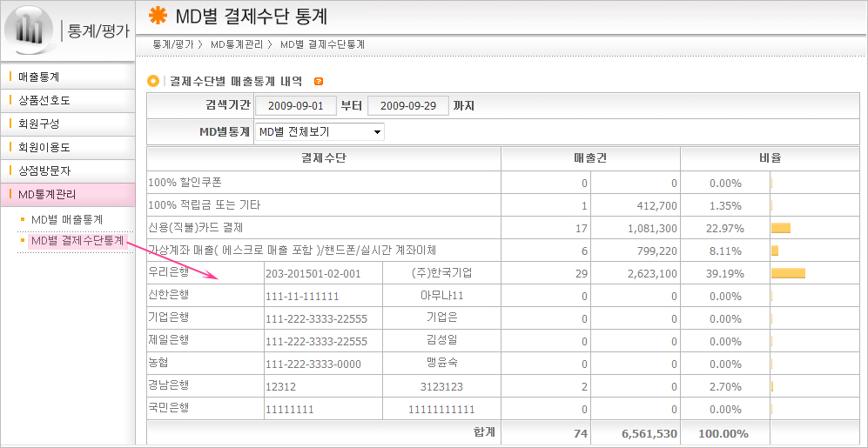The width and height of the screenshot is (868, 448).
Task: Open the 상점방문자 menu
Action: pos(44,171)
